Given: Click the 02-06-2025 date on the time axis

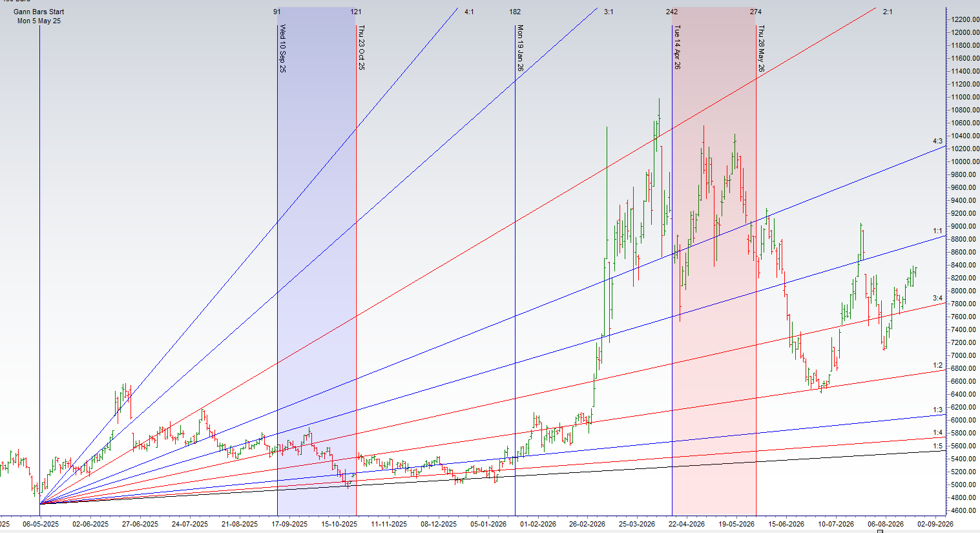Looking at the screenshot, I should point(90,524).
